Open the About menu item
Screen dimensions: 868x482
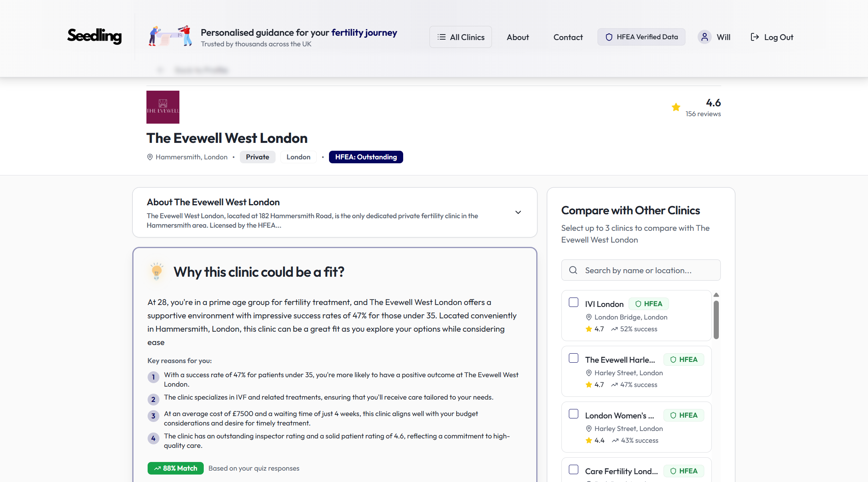tap(517, 37)
